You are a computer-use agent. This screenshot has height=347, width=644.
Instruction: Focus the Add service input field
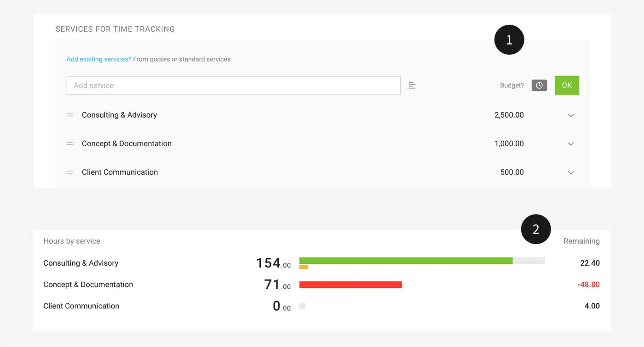233,85
